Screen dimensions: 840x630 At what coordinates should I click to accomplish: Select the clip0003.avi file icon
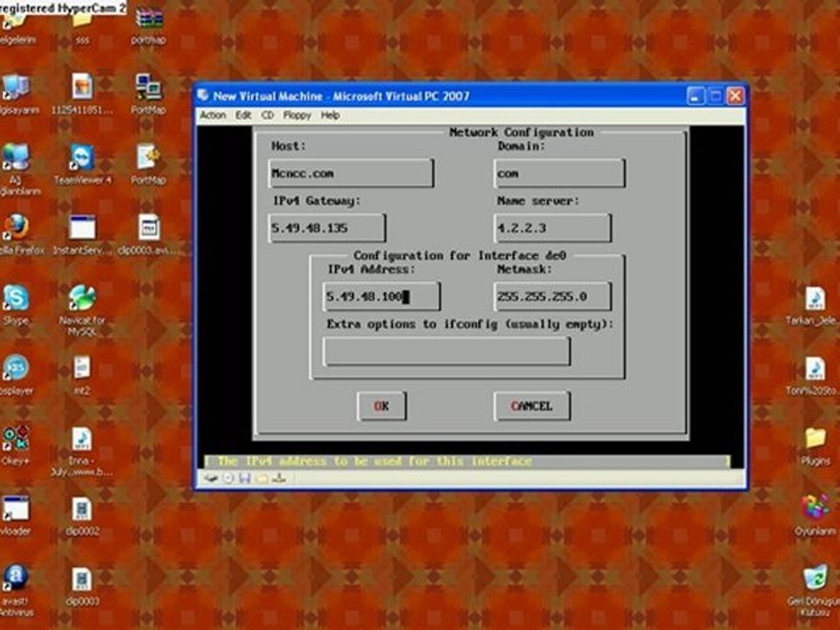click(x=149, y=227)
